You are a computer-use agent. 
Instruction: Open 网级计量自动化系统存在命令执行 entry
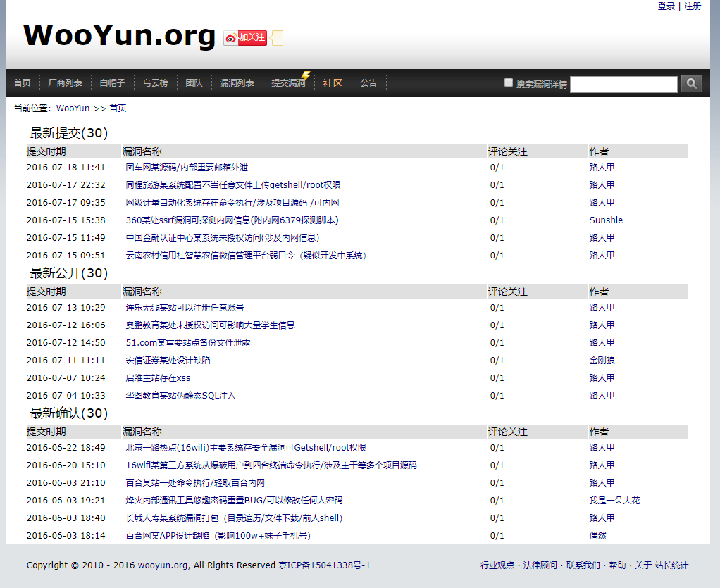click(232, 202)
